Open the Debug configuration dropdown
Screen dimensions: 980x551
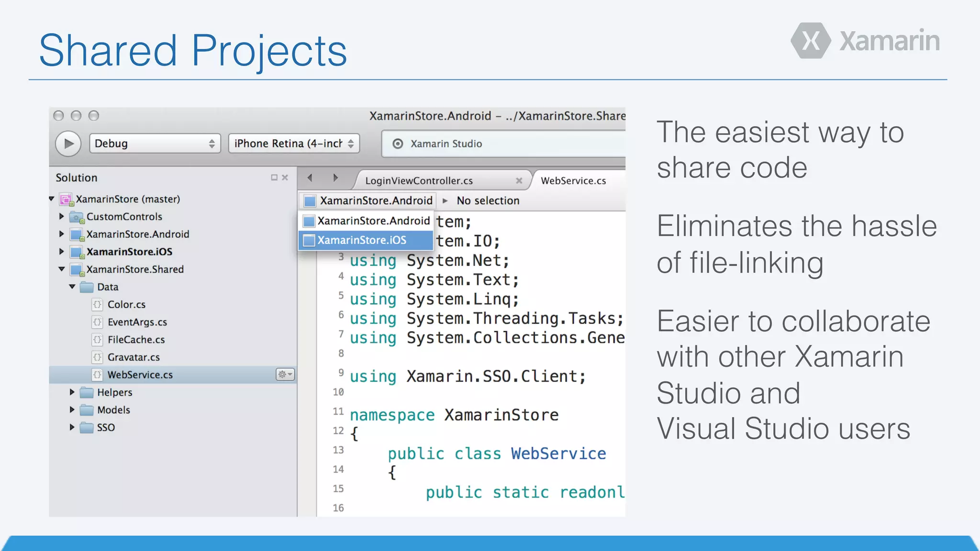(x=155, y=143)
